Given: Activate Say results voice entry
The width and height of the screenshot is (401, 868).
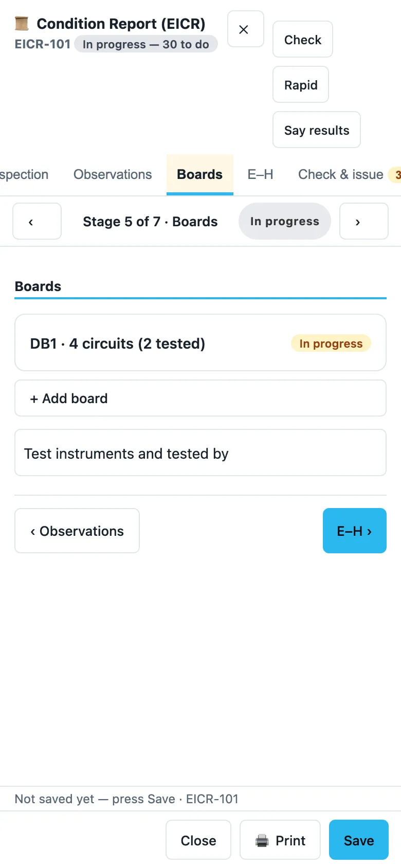Looking at the screenshot, I should point(317,130).
